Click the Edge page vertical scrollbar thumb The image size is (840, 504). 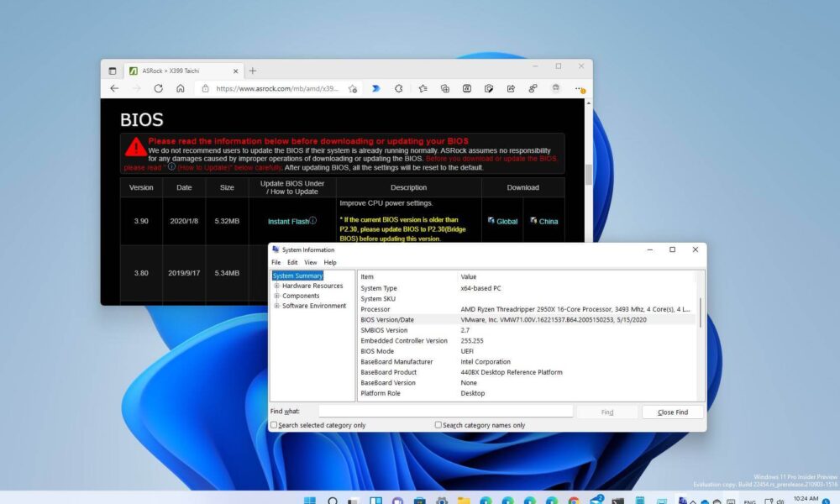click(x=588, y=175)
